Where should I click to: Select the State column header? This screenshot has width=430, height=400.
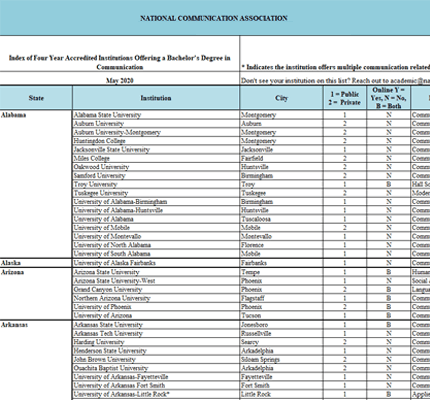(36, 98)
